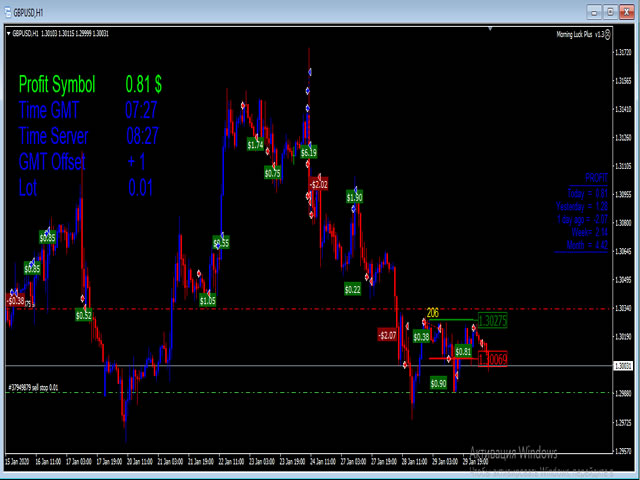Click the '08:27' server time value
This screenshot has width=640, height=480.
point(142,136)
